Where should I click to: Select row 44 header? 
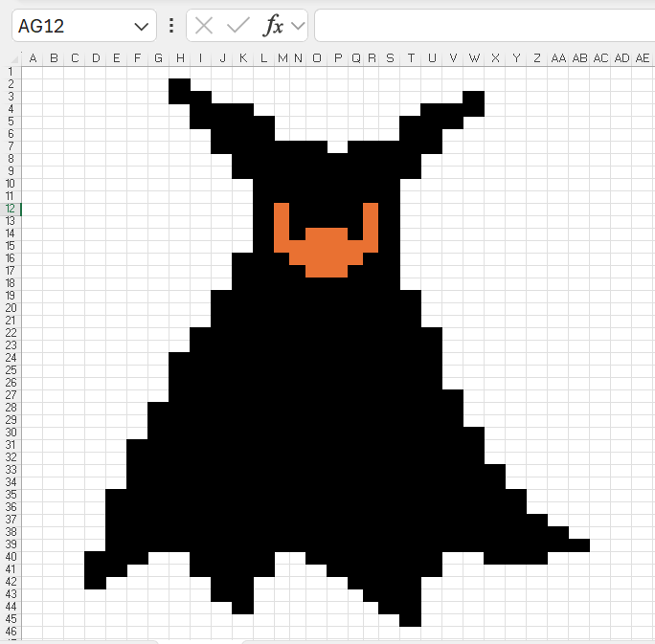coord(11,607)
